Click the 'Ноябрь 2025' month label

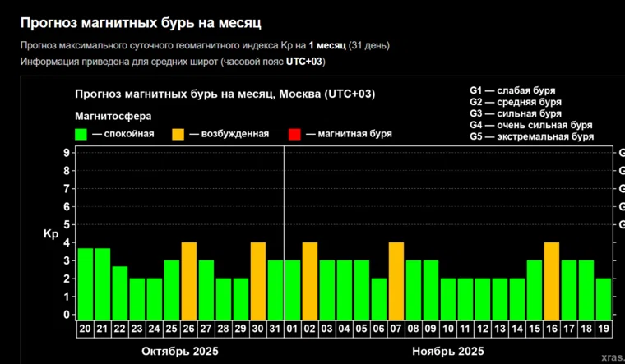(447, 351)
